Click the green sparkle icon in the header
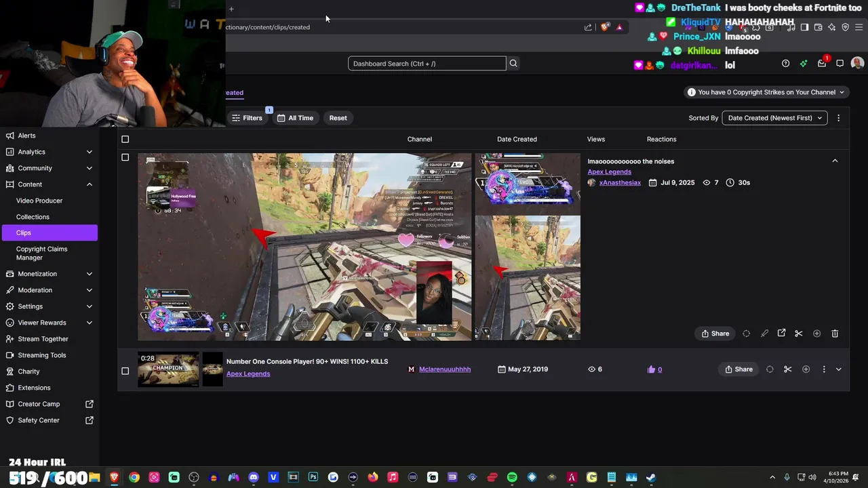 click(x=804, y=64)
